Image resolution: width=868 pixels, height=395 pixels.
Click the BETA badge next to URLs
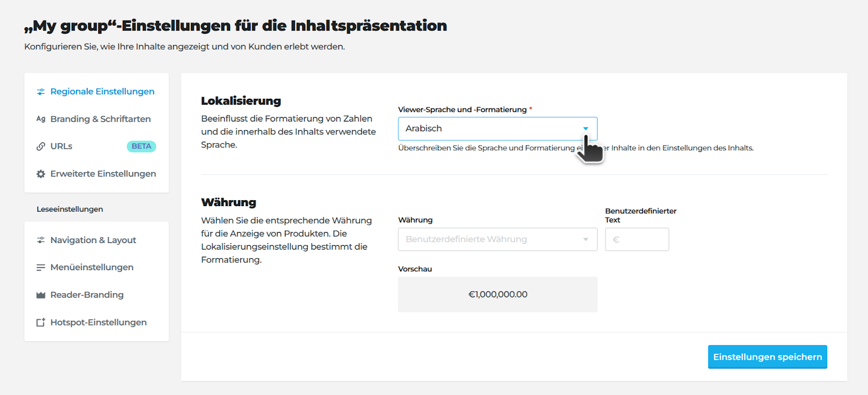pos(141,146)
